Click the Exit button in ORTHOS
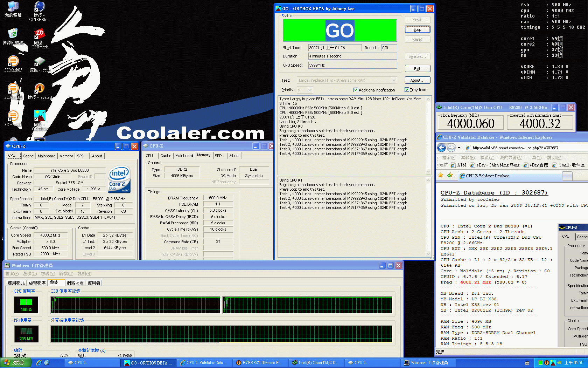This screenshot has height=368, width=588. tap(418, 69)
